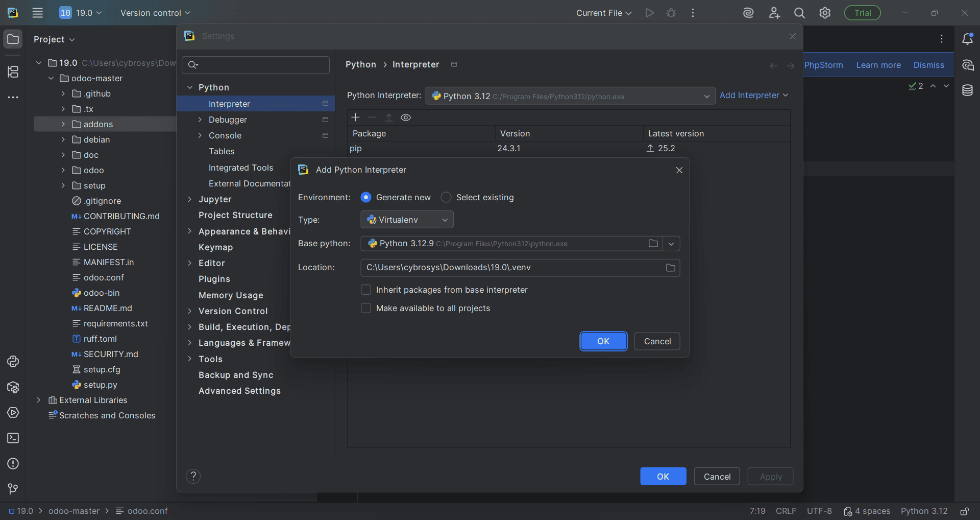Expand Debugger settings node
Image resolution: width=980 pixels, height=520 pixels.
200,120
